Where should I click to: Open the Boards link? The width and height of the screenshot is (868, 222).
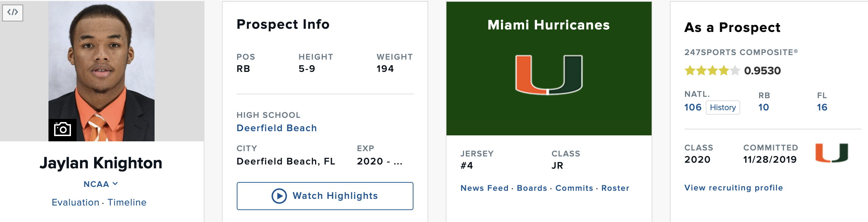coord(532,188)
